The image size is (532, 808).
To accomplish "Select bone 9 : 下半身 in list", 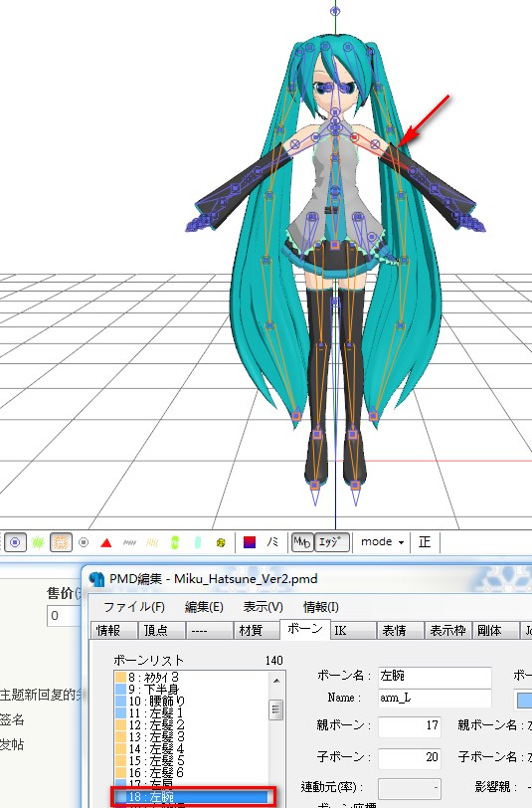I will [x=191, y=689].
